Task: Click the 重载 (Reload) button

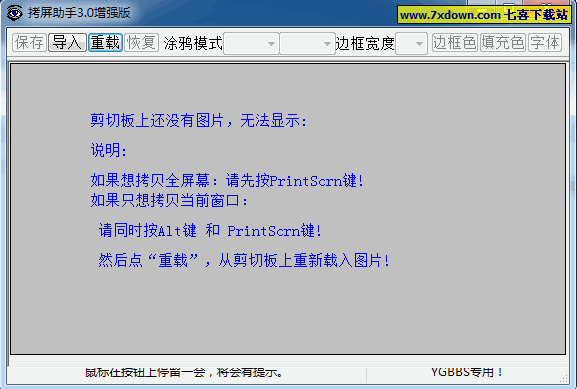Action: [105, 42]
